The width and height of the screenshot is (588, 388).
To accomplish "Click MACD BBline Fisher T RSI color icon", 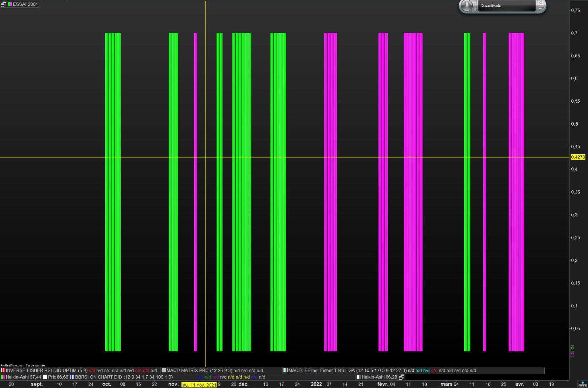I will pyautogui.click(x=285, y=371).
